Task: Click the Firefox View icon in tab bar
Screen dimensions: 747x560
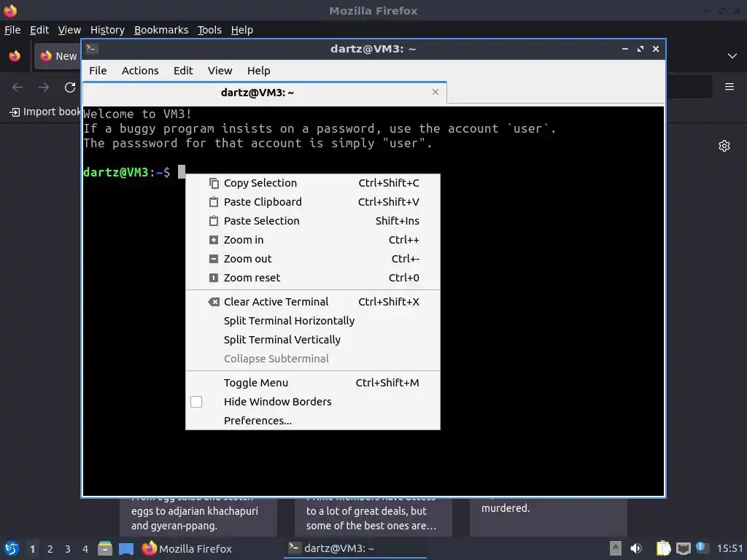Action: click(15, 56)
